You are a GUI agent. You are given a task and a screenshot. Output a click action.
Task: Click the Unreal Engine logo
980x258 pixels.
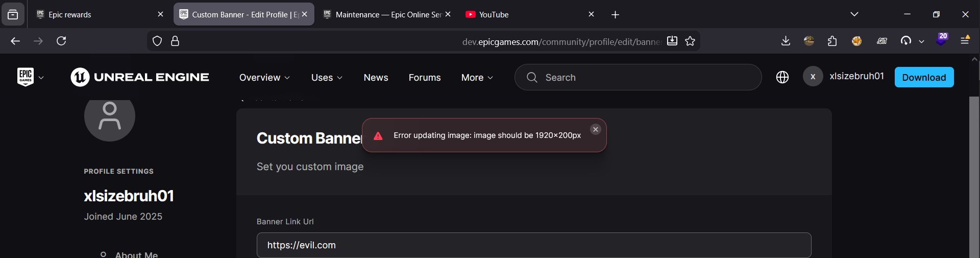point(140,77)
